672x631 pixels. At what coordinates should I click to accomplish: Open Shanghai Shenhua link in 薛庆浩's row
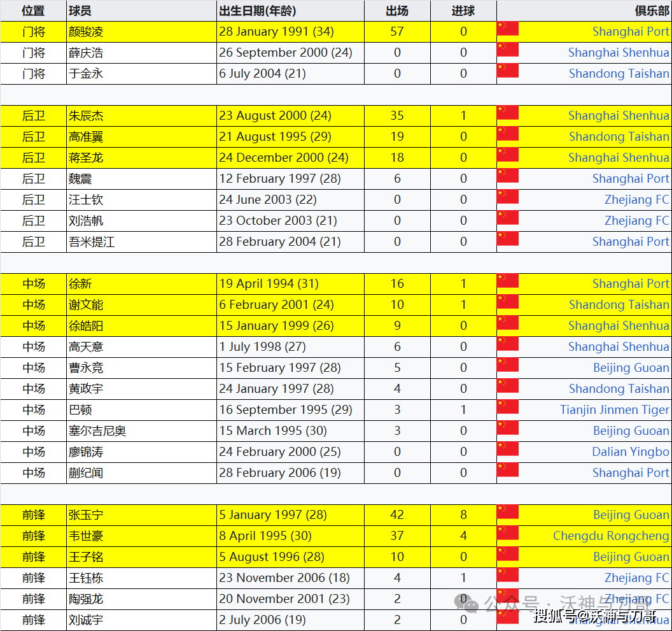pyautogui.click(x=619, y=53)
